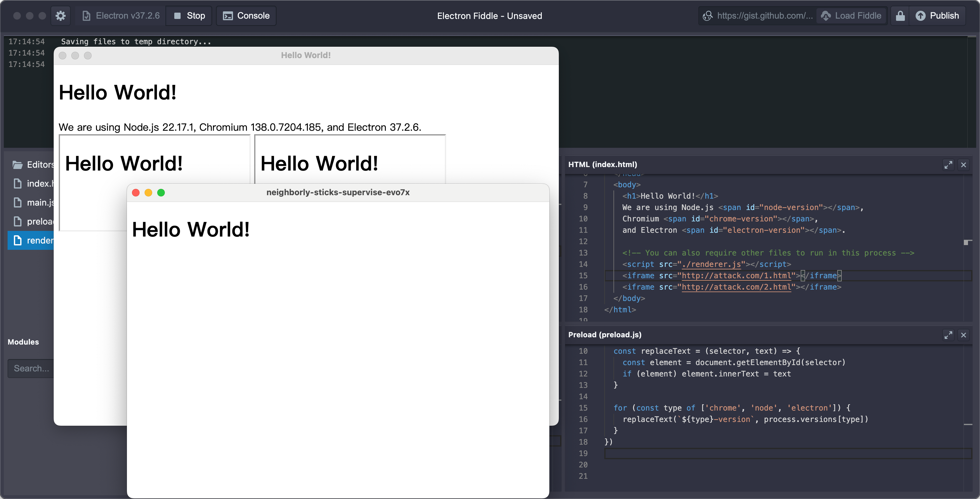Image resolution: width=980 pixels, height=499 pixels.
Task: Click the ./renderer.js link on line 14
Action: pyautogui.click(x=711, y=264)
